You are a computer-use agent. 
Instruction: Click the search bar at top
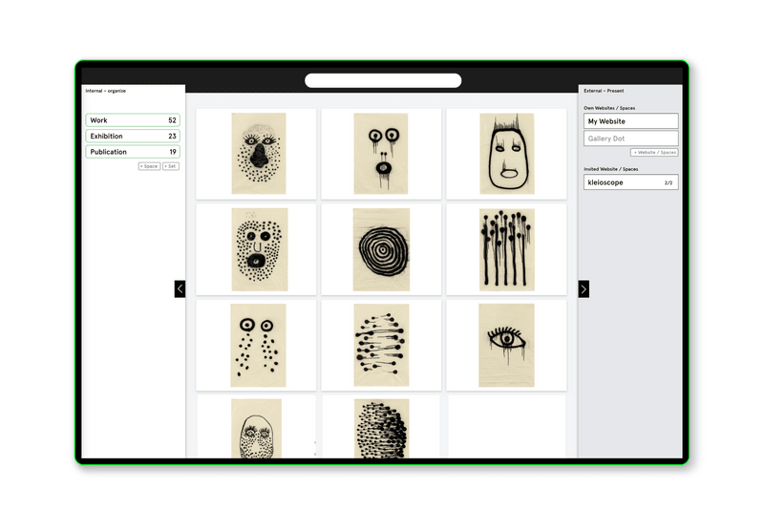click(x=383, y=81)
